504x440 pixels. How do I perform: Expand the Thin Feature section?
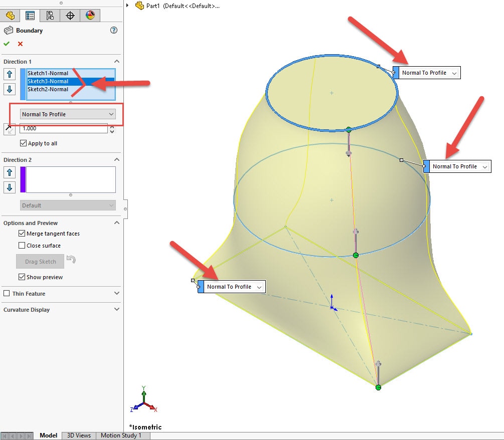click(x=117, y=293)
